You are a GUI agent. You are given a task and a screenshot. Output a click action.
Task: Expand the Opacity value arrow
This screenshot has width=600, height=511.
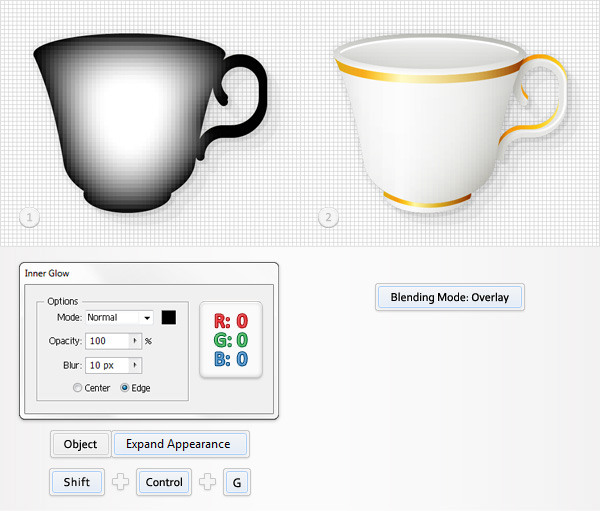pyautogui.click(x=135, y=341)
